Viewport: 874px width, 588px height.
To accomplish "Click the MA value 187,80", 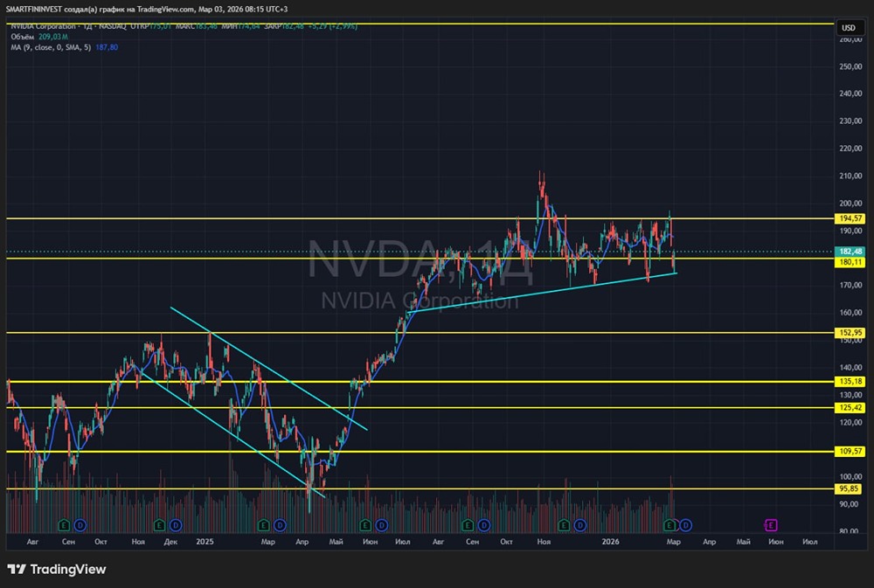I will click(x=107, y=47).
